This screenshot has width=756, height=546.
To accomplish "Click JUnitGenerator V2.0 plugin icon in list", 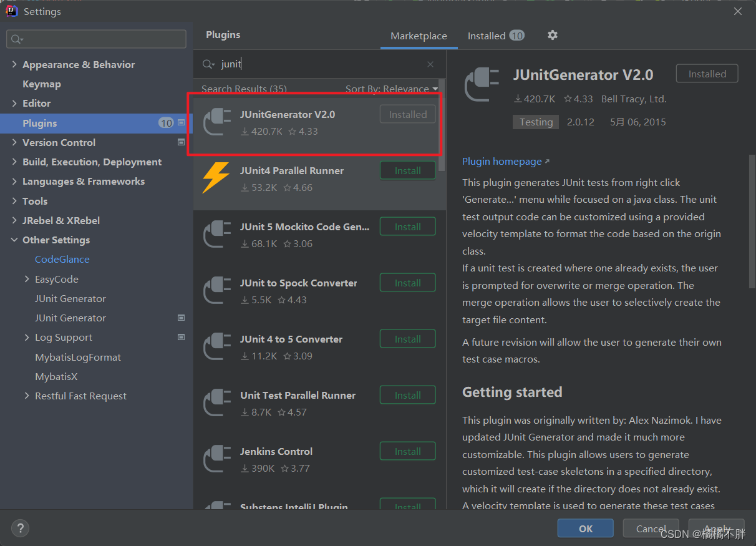I will click(217, 122).
